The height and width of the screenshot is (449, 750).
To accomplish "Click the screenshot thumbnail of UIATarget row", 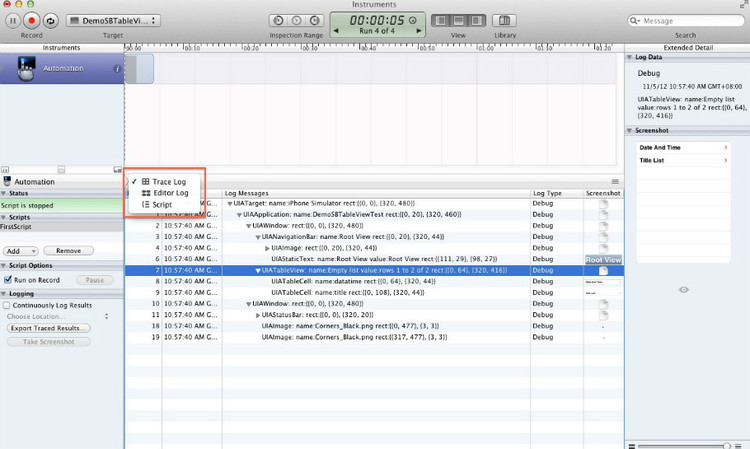I will pos(602,204).
